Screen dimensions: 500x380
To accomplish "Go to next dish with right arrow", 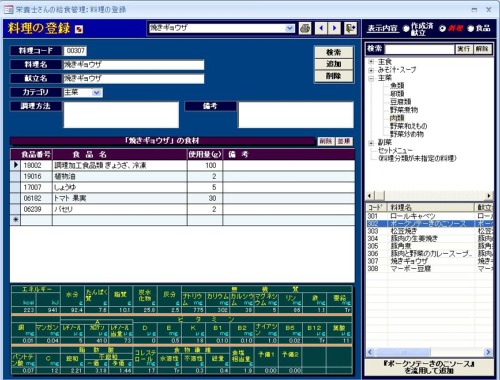I will point(334,28).
